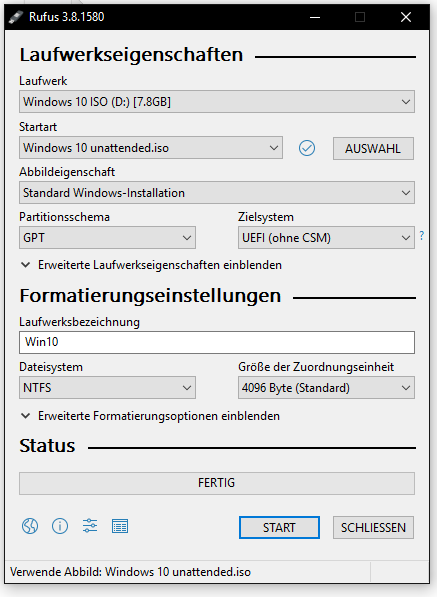The image size is (437, 597).
Task: Open the Dateisystem NTFS dropdown
Action: (107, 388)
